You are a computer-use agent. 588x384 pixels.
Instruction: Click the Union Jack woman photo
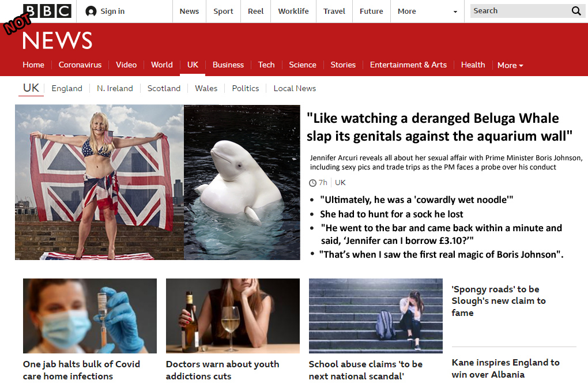coord(99,182)
